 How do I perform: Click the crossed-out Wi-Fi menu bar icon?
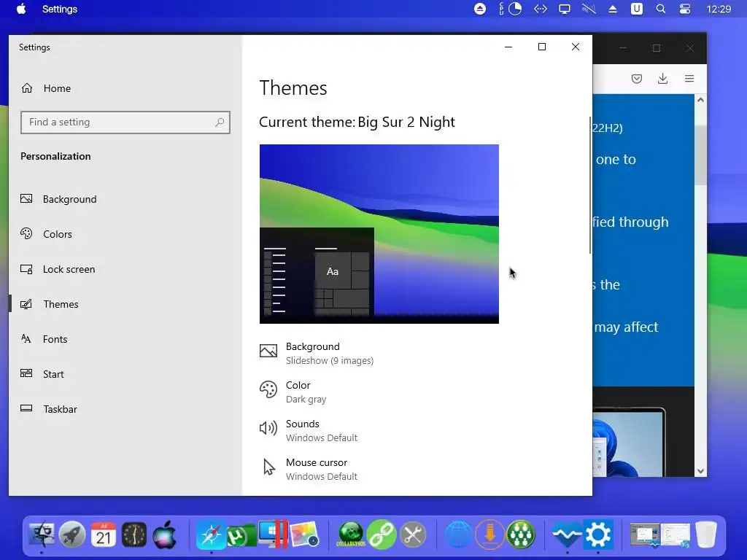(589, 9)
